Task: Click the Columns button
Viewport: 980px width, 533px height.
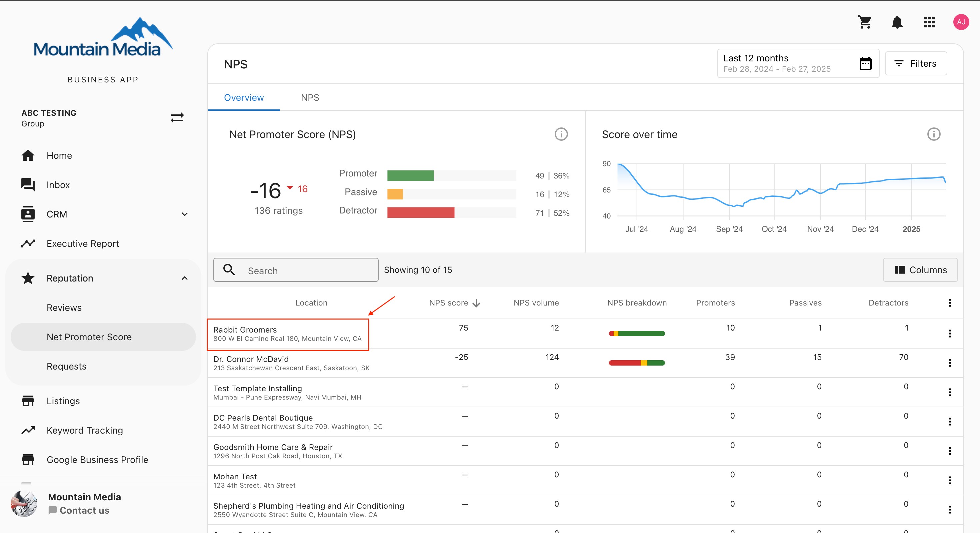Action: (920, 270)
